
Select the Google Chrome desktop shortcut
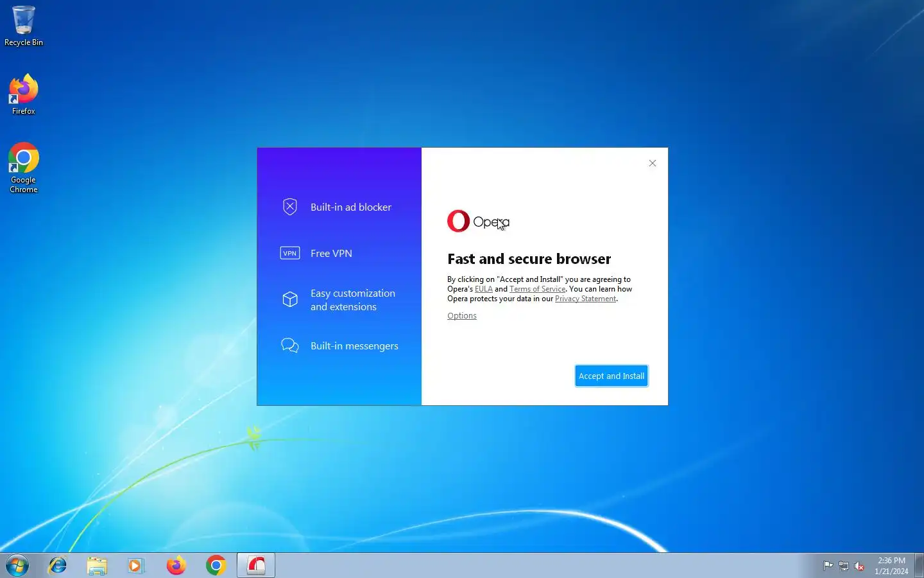pos(24,168)
